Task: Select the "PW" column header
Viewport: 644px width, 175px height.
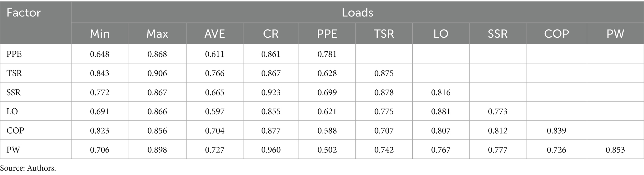Action: (x=615, y=34)
